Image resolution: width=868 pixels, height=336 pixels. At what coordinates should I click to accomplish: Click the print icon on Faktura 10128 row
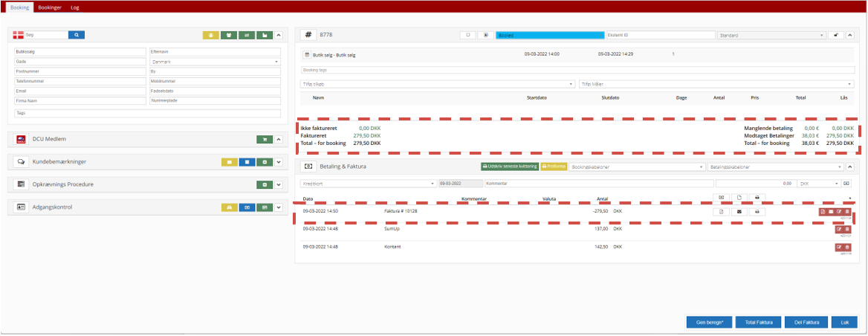[x=757, y=212]
